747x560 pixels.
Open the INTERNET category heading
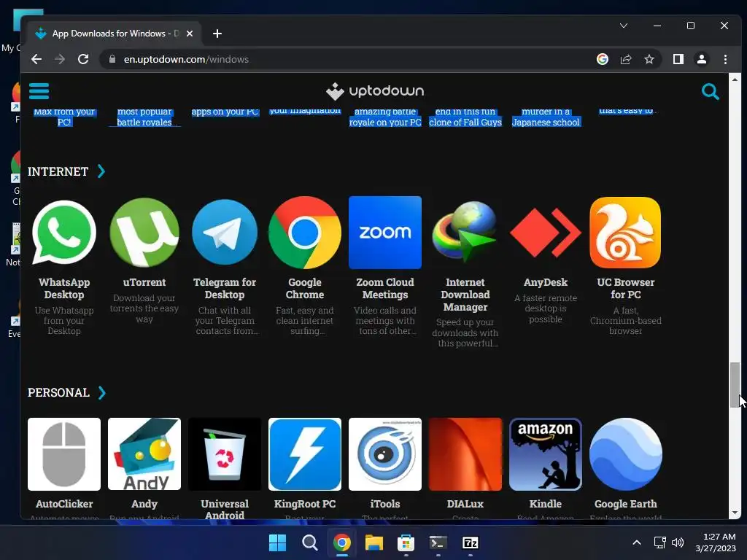[58, 171]
